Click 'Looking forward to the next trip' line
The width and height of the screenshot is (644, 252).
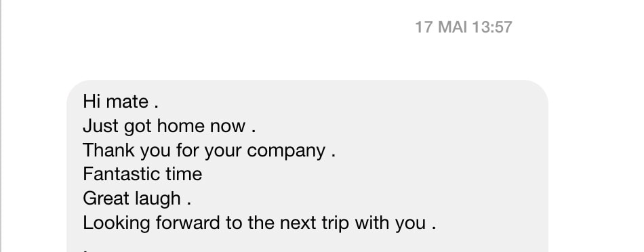point(259,223)
